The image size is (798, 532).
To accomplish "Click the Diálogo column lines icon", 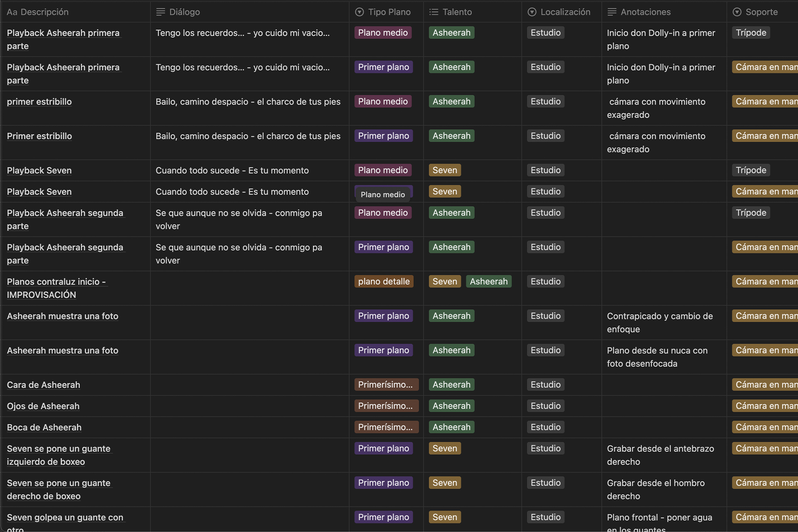I will point(160,12).
